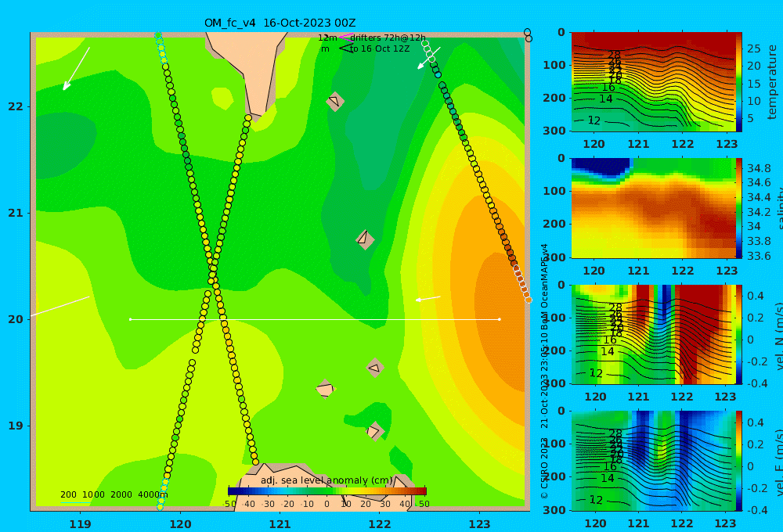Viewport: 783px width, 532px height.
Task: Click the 12 isotherm label in the temperature panel
Action: tap(594, 120)
